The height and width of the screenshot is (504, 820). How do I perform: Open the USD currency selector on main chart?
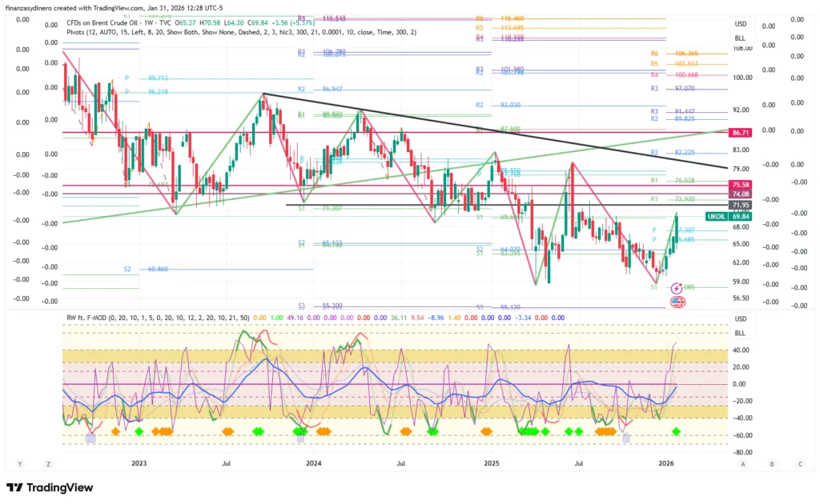coord(740,25)
